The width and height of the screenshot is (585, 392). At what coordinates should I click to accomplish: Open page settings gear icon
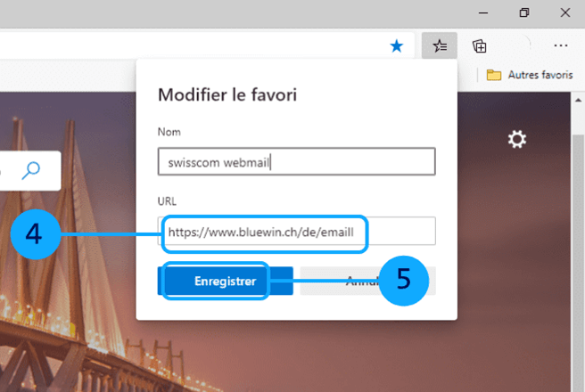pos(516,139)
